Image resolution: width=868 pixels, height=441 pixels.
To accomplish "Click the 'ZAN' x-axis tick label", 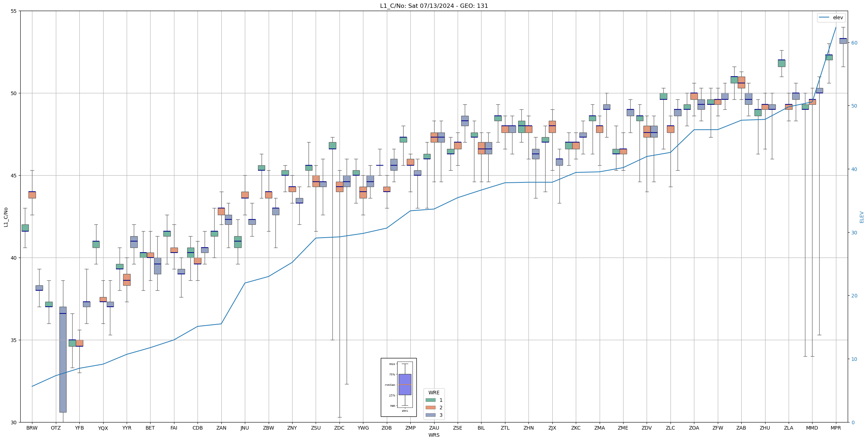I will point(221,428).
